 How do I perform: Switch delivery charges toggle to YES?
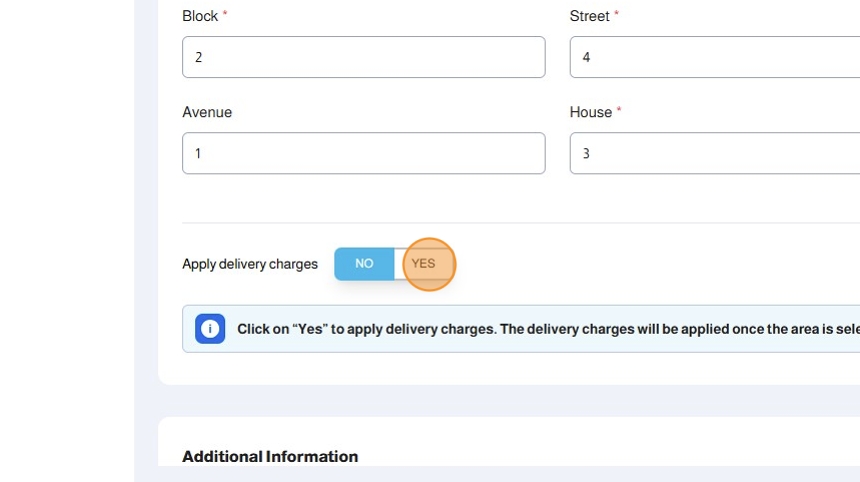click(x=424, y=264)
